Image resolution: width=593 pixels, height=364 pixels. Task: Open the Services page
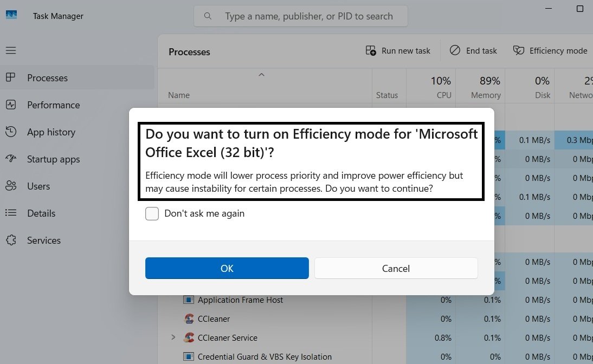pyautogui.click(x=77, y=240)
